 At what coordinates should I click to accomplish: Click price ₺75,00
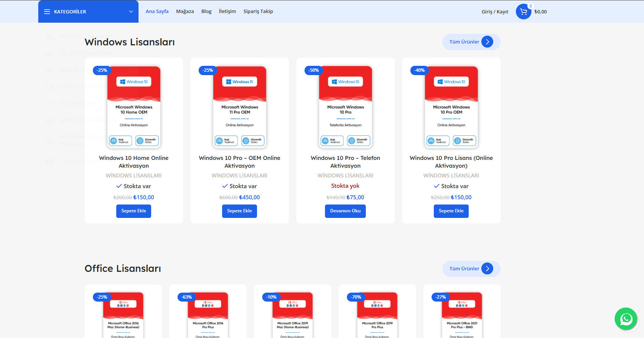[x=355, y=197]
